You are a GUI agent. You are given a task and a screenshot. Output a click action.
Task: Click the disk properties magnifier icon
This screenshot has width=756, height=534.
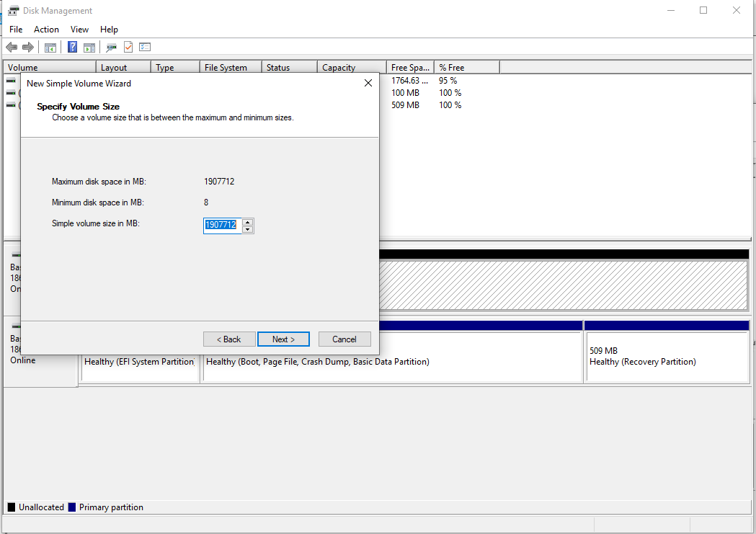tap(110, 47)
